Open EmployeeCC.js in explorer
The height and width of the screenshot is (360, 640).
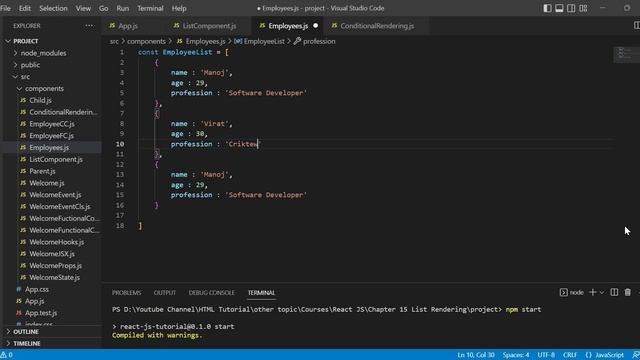point(51,124)
